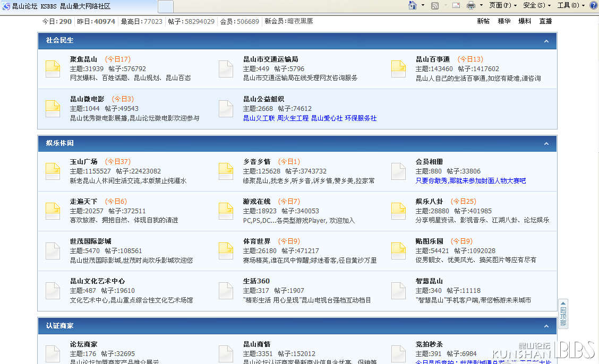599x364 pixels.
Task: Open the 昆山市交通运输局 forum title
Action: pyautogui.click(x=271, y=59)
